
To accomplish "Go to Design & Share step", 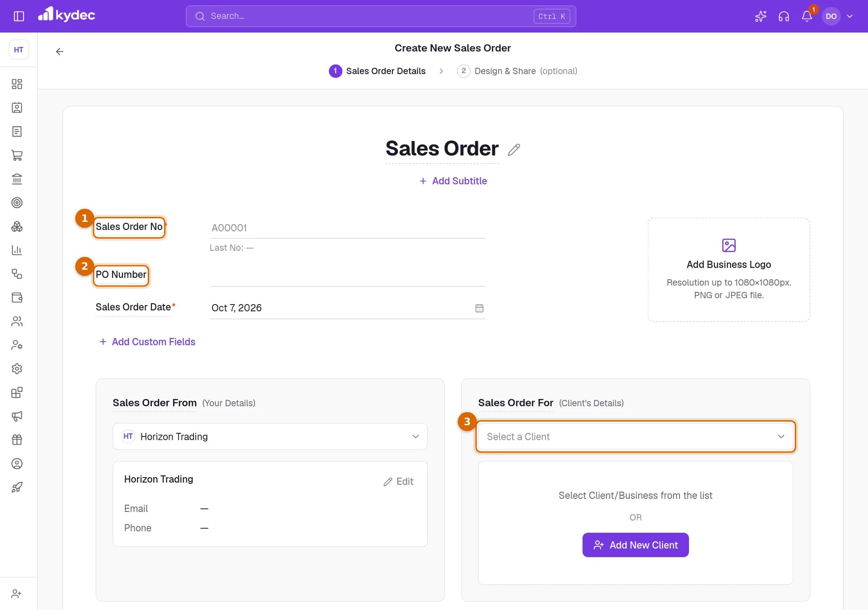I will pyautogui.click(x=517, y=71).
